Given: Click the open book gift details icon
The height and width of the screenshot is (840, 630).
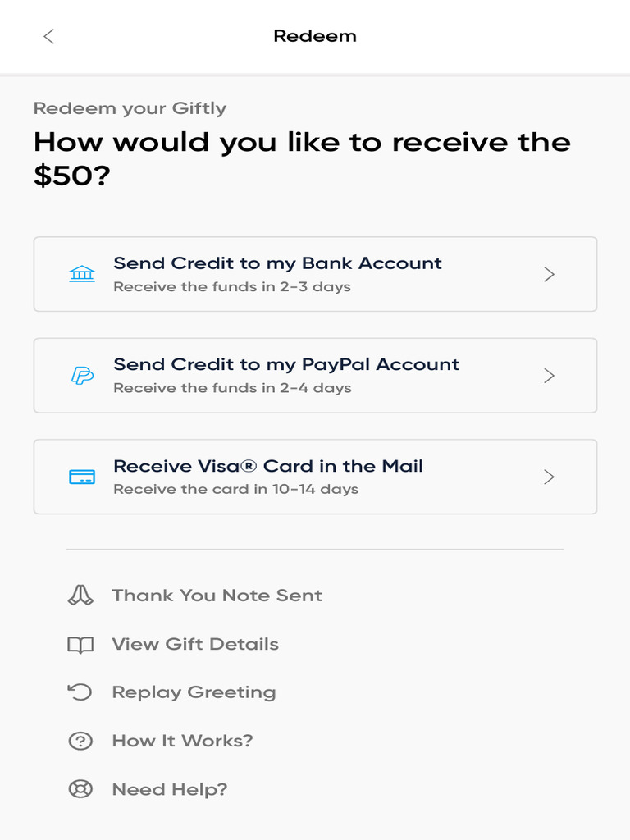Looking at the screenshot, I should pos(80,645).
